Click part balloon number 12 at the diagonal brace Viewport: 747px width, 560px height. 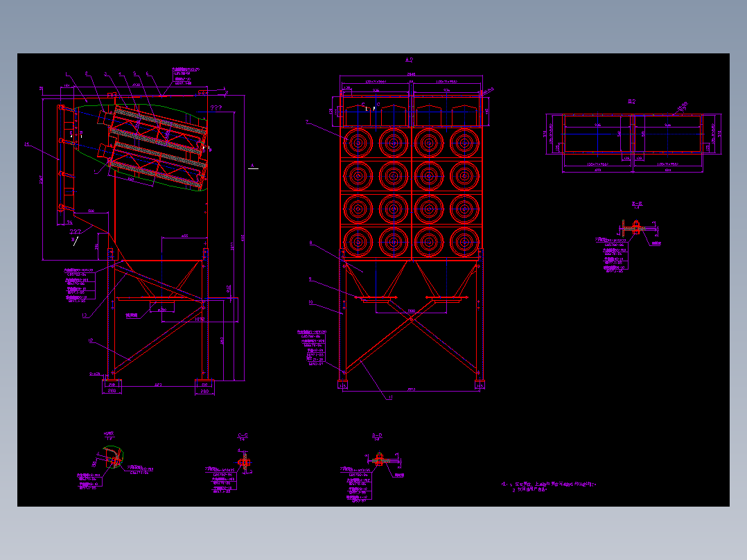pyautogui.click(x=91, y=340)
